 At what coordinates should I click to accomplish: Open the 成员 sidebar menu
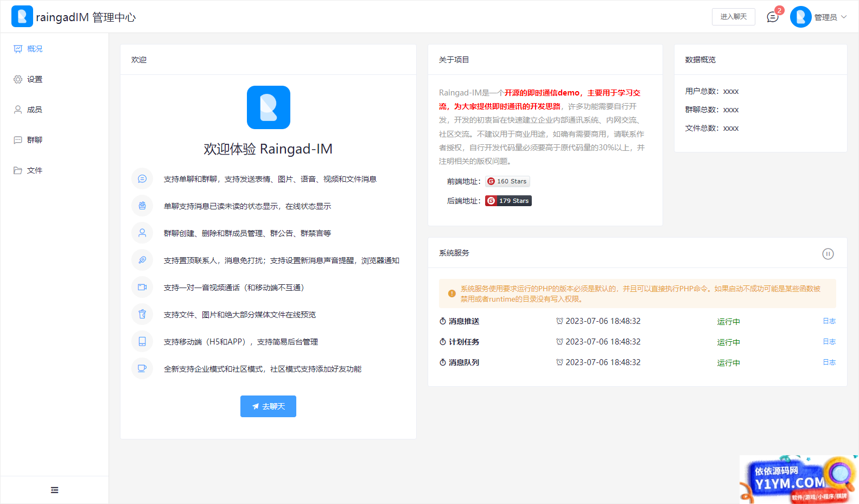click(54, 110)
